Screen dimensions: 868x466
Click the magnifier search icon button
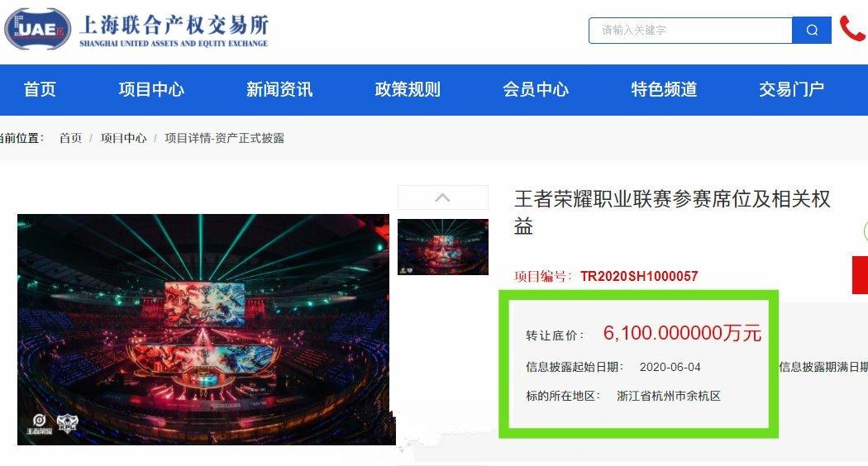click(x=812, y=31)
